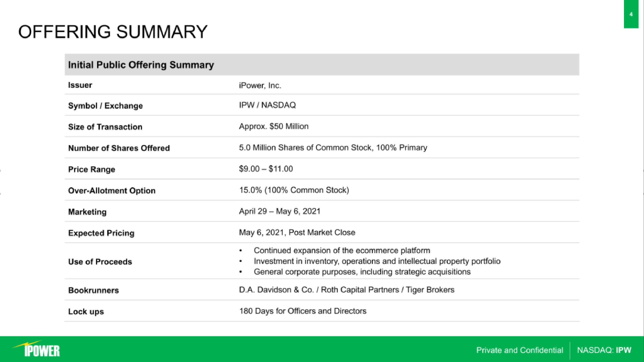Click 'May 6, 2021, Post Market Close' text
644x362 pixels.
point(297,233)
